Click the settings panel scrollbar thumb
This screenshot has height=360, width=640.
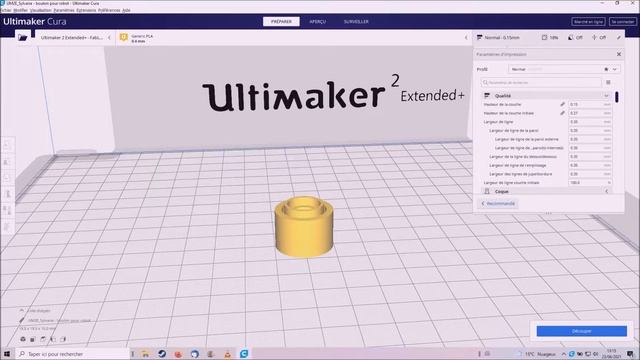point(616,97)
